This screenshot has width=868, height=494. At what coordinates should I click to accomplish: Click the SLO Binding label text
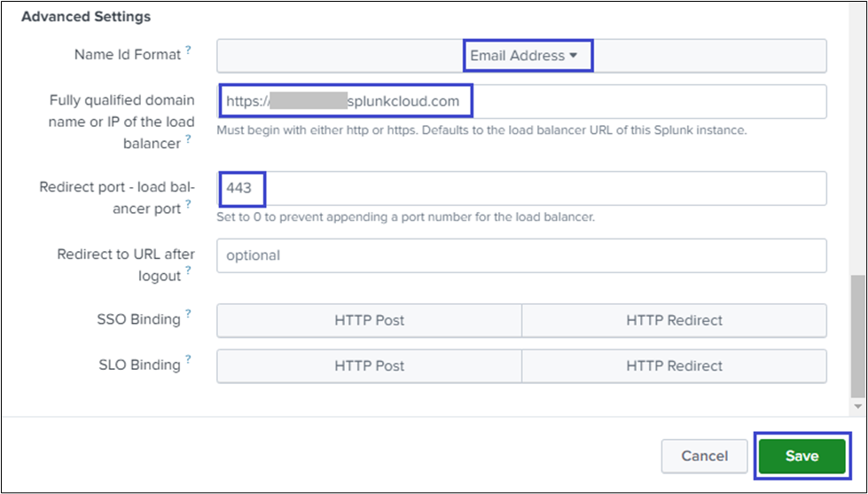coord(137,365)
